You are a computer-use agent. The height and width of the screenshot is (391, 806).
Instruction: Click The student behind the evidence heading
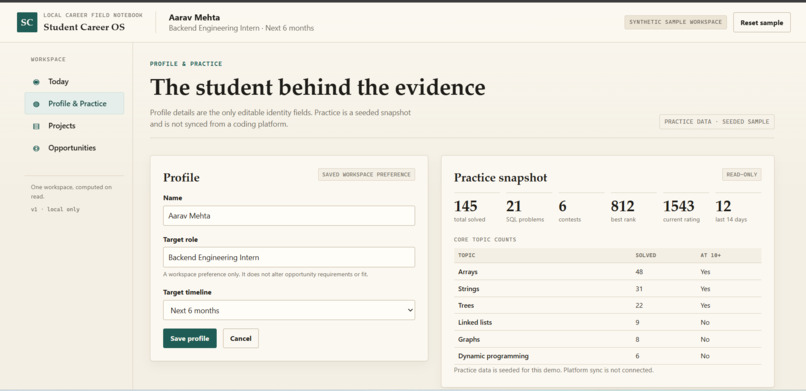(x=317, y=87)
